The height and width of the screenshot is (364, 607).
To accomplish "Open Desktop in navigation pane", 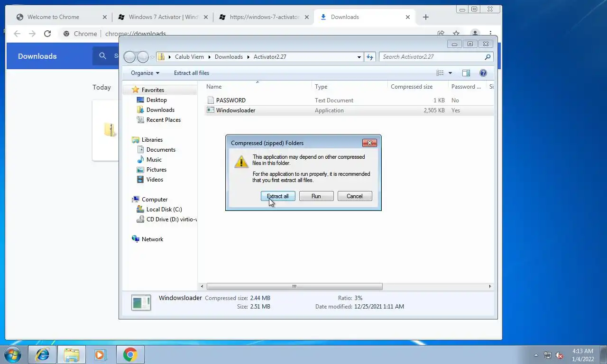I will tap(156, 100).
